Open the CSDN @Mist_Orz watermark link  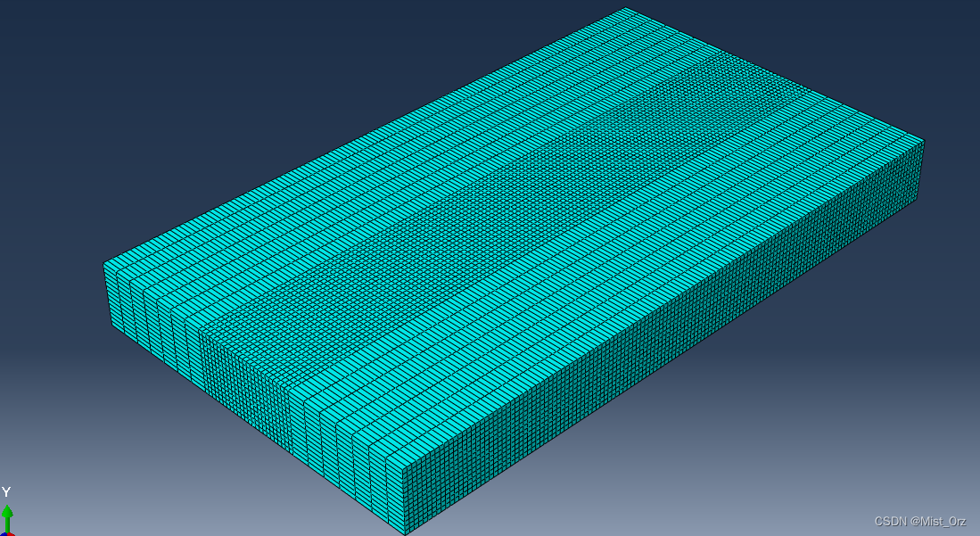click(x=919, y=521)
